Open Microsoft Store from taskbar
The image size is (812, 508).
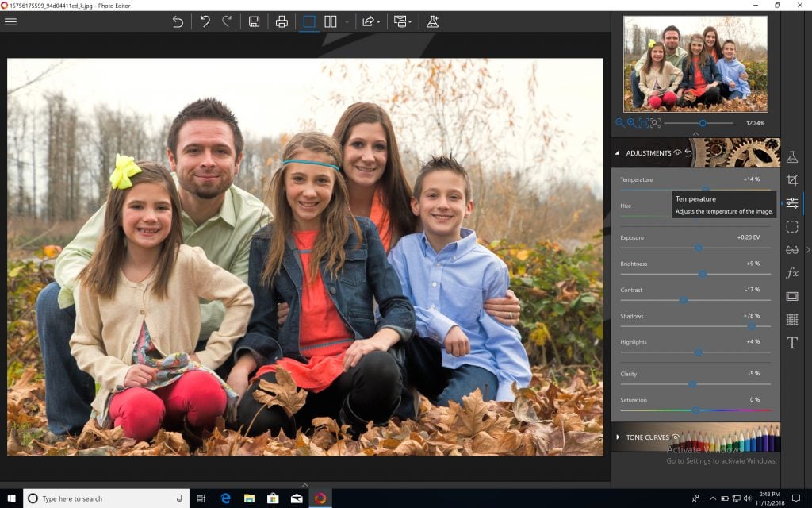coord(273,498)
